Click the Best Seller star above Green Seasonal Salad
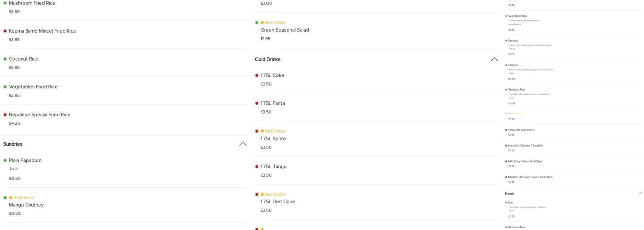 pyautogui.click(x=262, y=23)
